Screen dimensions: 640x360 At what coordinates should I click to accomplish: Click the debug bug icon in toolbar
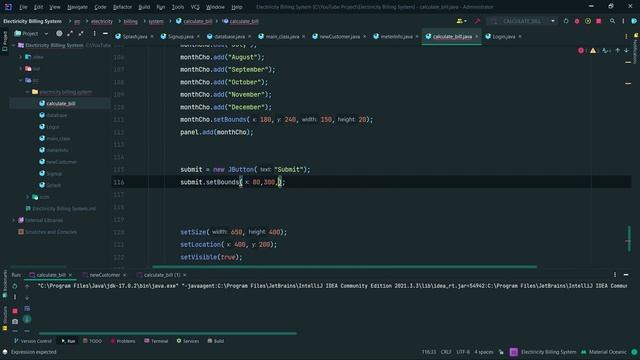(x=577, y=21)
